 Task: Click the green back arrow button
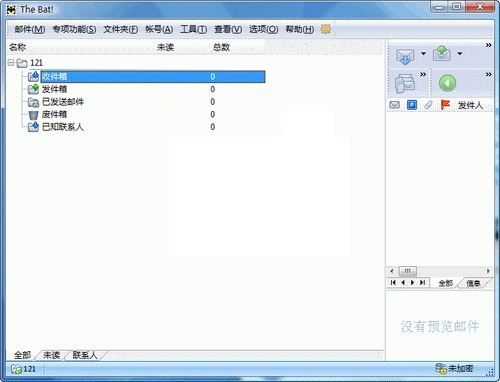447,83
